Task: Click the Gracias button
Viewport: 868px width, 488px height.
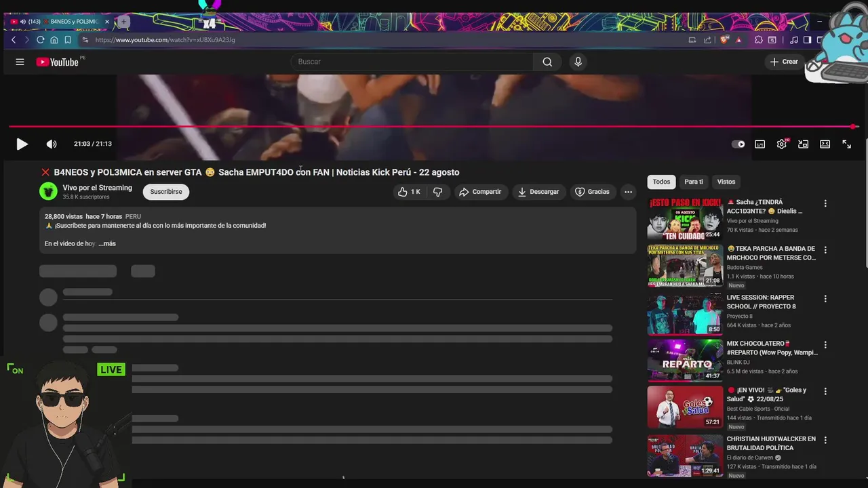Action: pos(592,192)
